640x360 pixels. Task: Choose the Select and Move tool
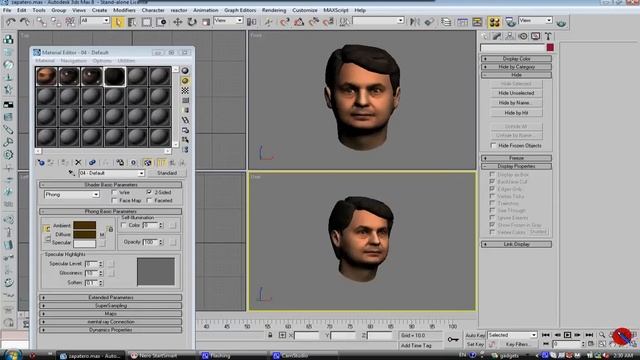177,22
